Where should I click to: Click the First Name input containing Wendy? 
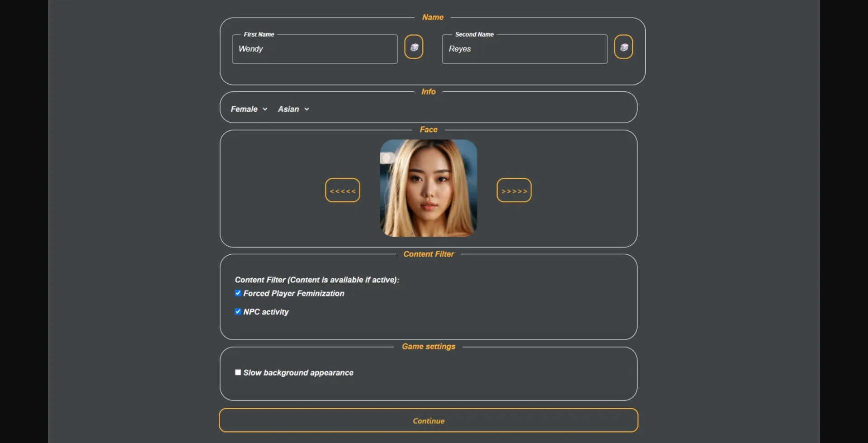click(314, 49)
